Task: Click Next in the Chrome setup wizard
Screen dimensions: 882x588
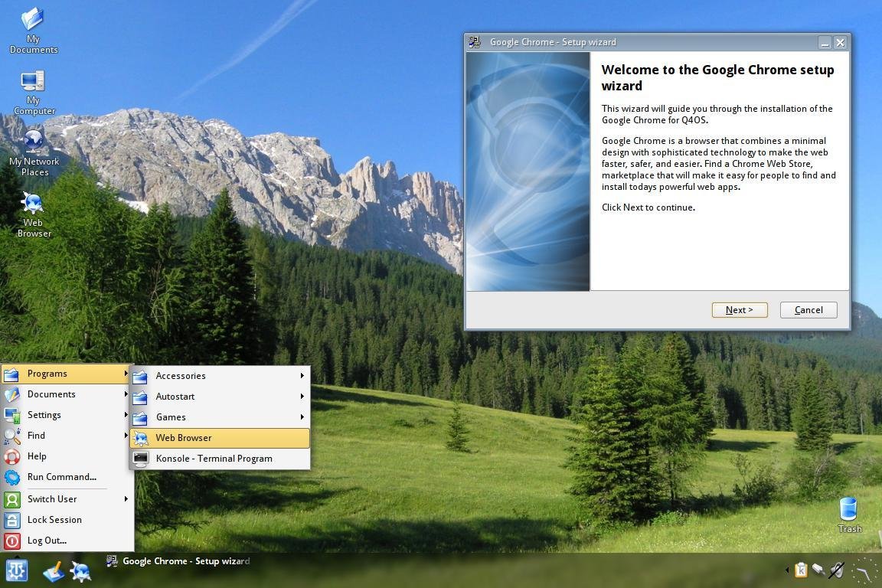Action: point(739,310)
